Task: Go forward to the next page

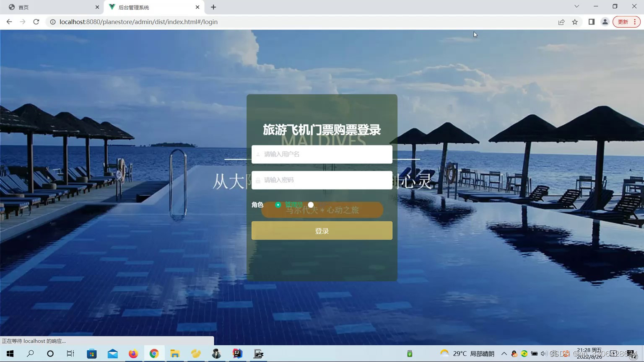Action: click(23, 22)
